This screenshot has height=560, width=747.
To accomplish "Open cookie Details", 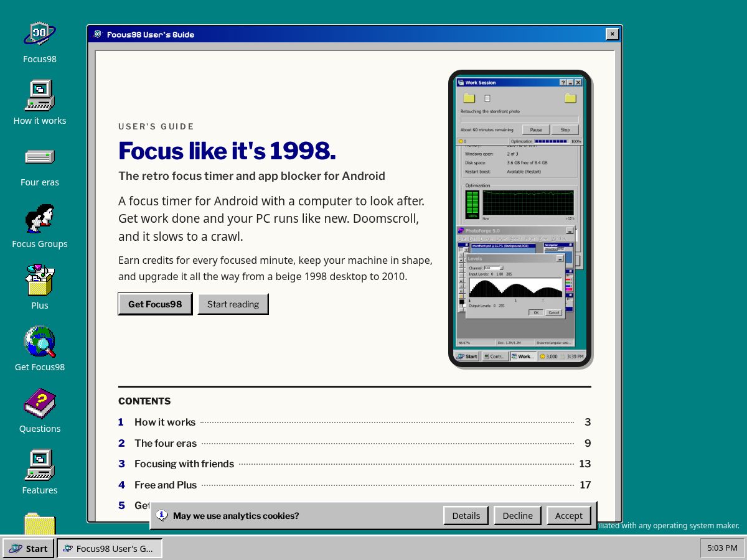I will pos(466,515).
